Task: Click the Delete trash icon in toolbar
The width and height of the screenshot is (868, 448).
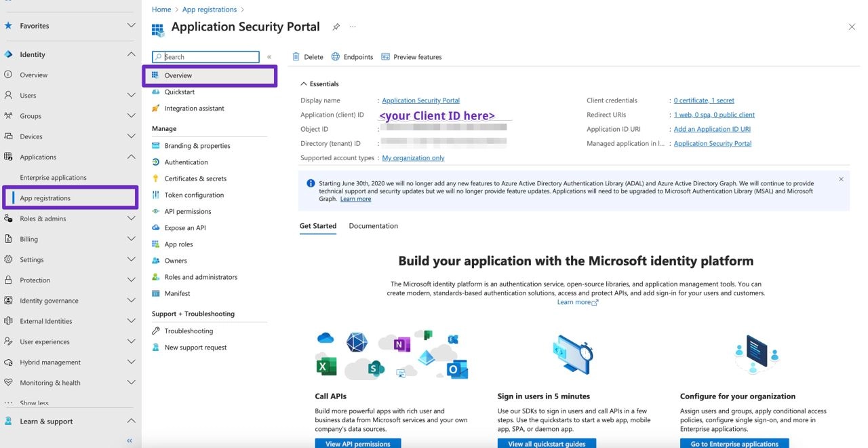Action: click(x=296, y=57)
